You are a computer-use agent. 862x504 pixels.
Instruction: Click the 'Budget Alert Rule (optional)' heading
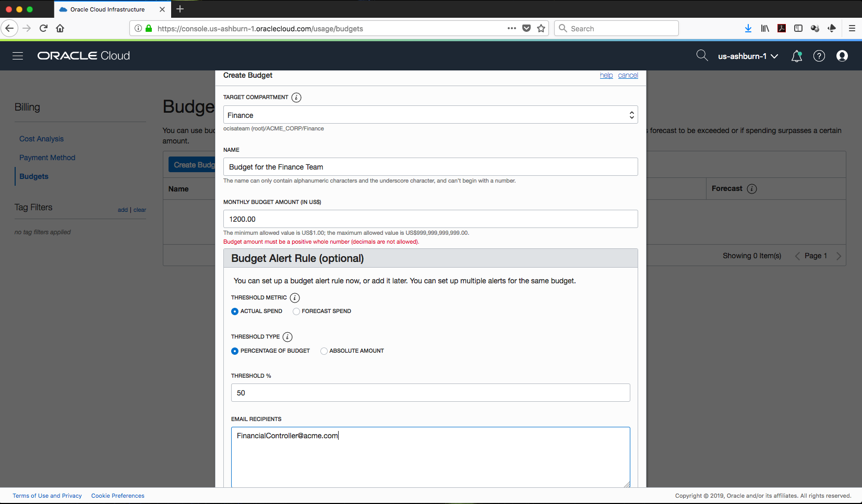pyautogui.click(x=297, y=259)
